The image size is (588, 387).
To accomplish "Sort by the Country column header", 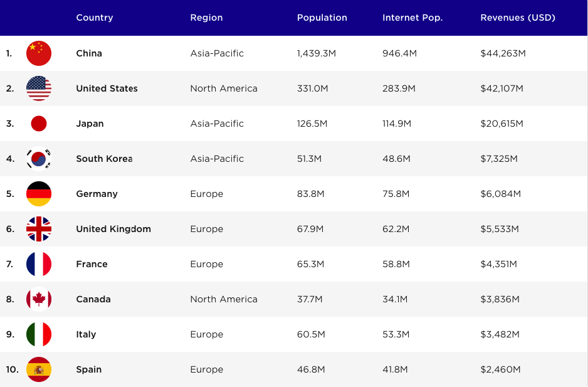I will (x=95, y=18).
